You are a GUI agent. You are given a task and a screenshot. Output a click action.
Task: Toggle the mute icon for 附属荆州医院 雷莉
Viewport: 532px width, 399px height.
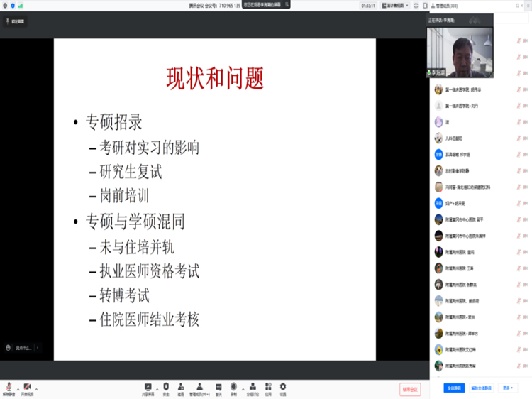coord(518,252)
